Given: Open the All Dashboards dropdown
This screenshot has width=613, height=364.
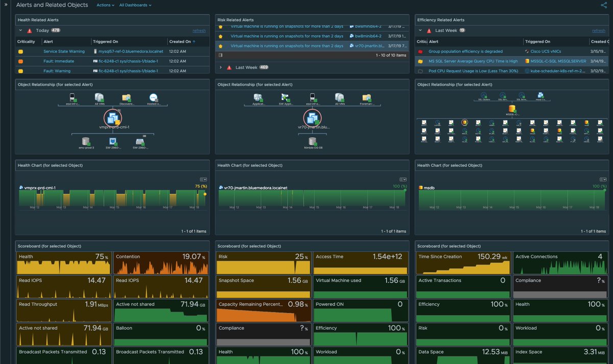Looking at the screenshot, I should (134, 5).
